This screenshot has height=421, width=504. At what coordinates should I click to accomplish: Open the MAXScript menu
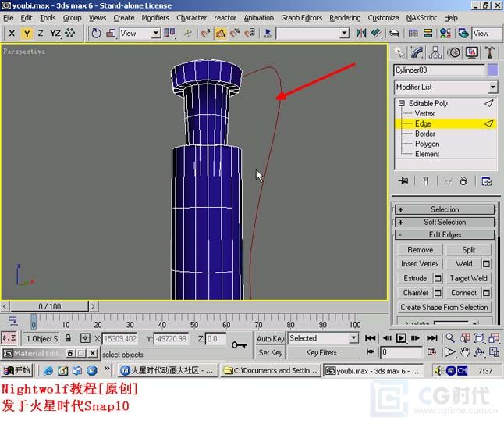(x=421, y=18)
